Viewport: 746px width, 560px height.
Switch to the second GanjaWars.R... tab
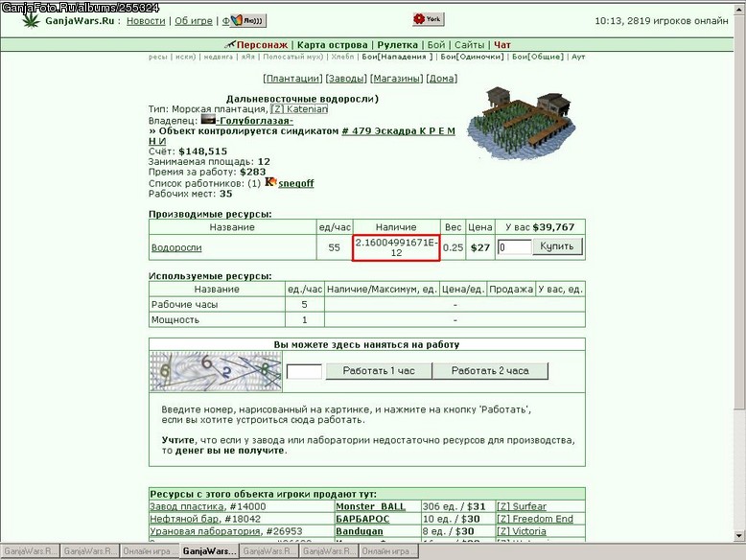pyautogui.click(x=90, y=551)
